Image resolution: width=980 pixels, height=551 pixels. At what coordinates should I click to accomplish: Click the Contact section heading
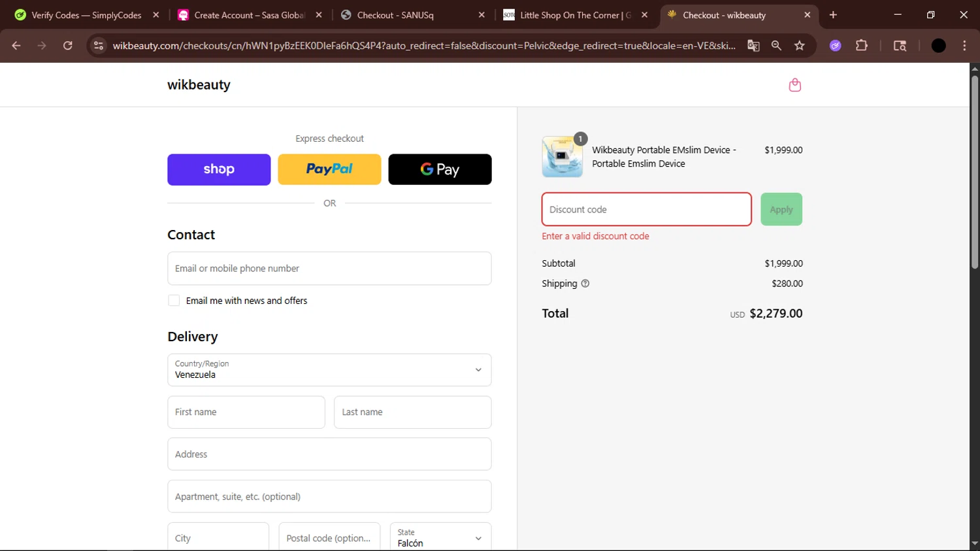click(191, 235)
